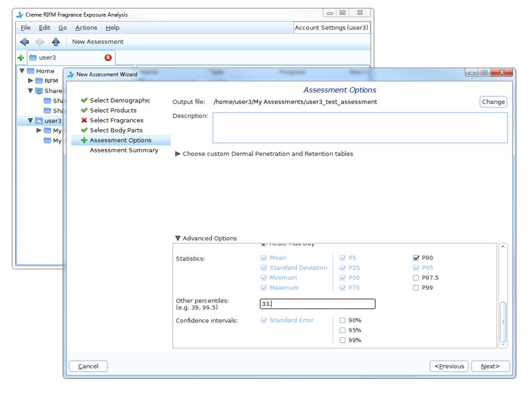The width and height of the screenshot is (532, 399).
Task: Go to Select Demographic wizard step
Action: pyautogui.click(x=120, y=100)
